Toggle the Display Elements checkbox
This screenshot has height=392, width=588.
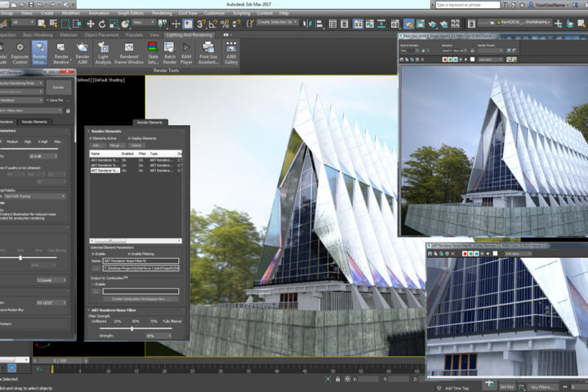(x=129, y=138)
